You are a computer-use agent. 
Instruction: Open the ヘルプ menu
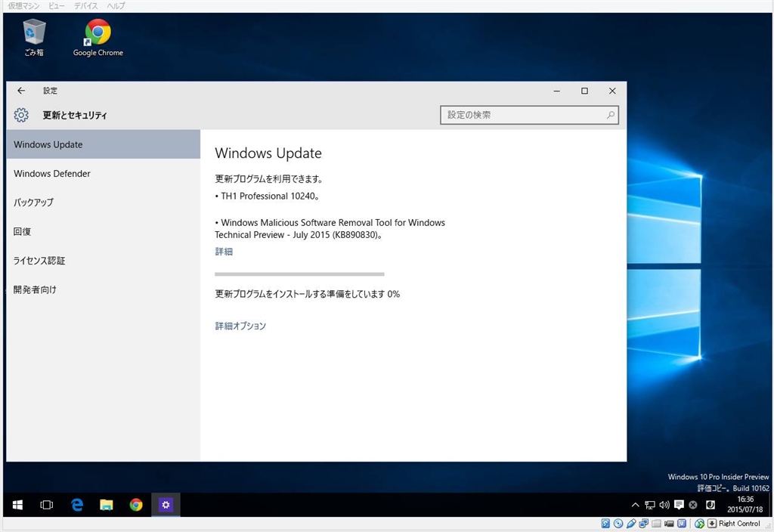coord(116,6)
